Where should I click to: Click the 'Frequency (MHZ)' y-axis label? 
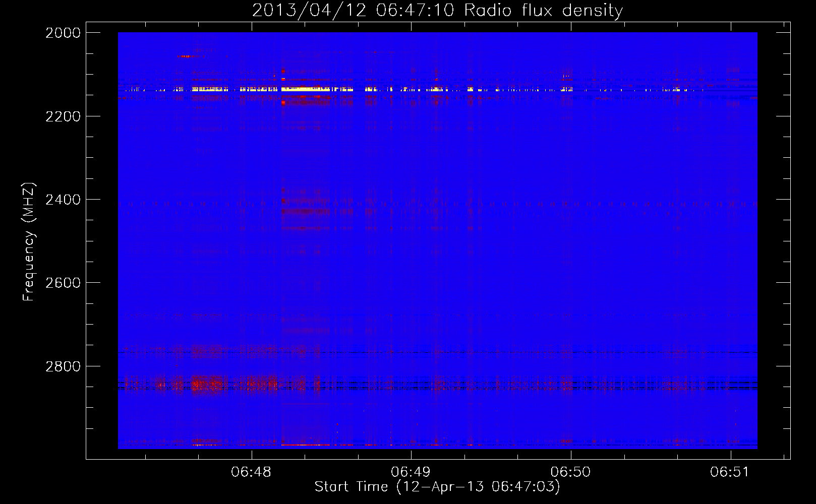[x=29, y=242]
